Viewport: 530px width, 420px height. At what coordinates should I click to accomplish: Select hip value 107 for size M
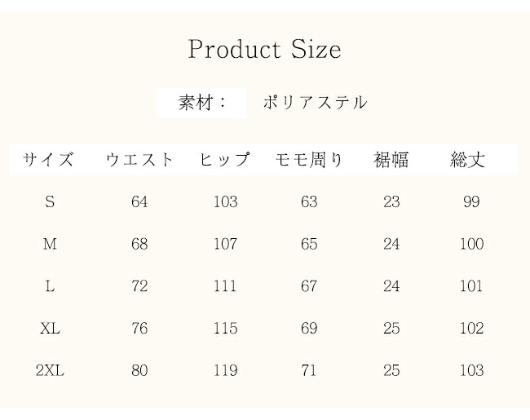[225, 244]
